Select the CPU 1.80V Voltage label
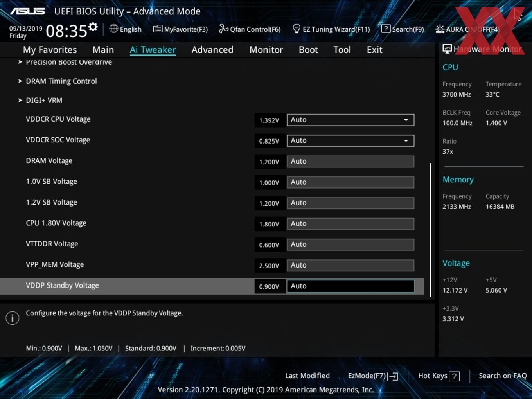 [x=56, y=223]
